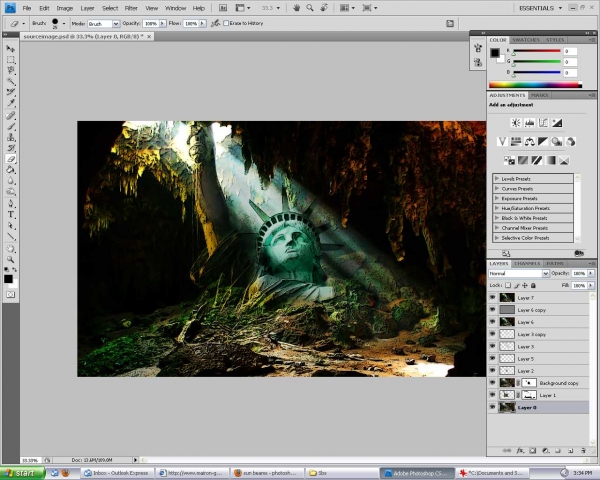The width and height of the screenshot is (600, 480).
Task: Open Inbox - Outlook Express from taskbar
Action: pos(117,473)
